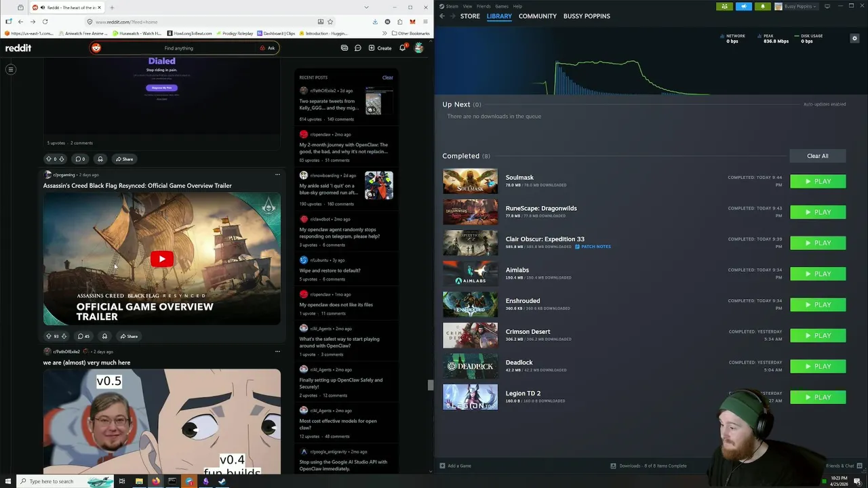Play Clair Obscur: Expedition 33
Screen dimensions: 868x488
point(818,243)
